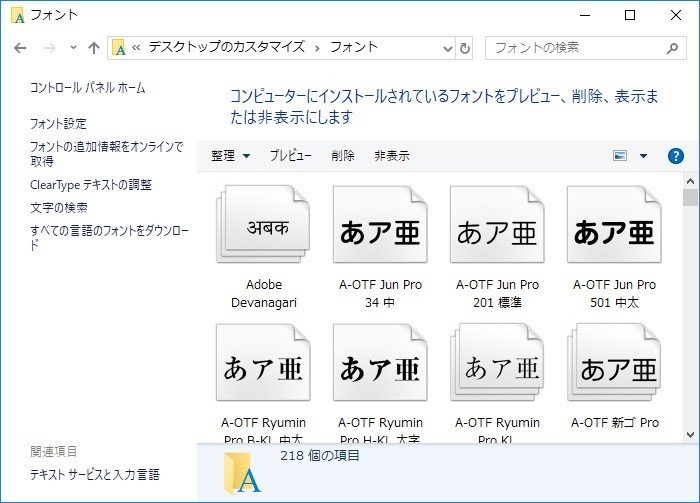700x503 pixels.
Task: Click the change view icon button
Action: point(620,155)
